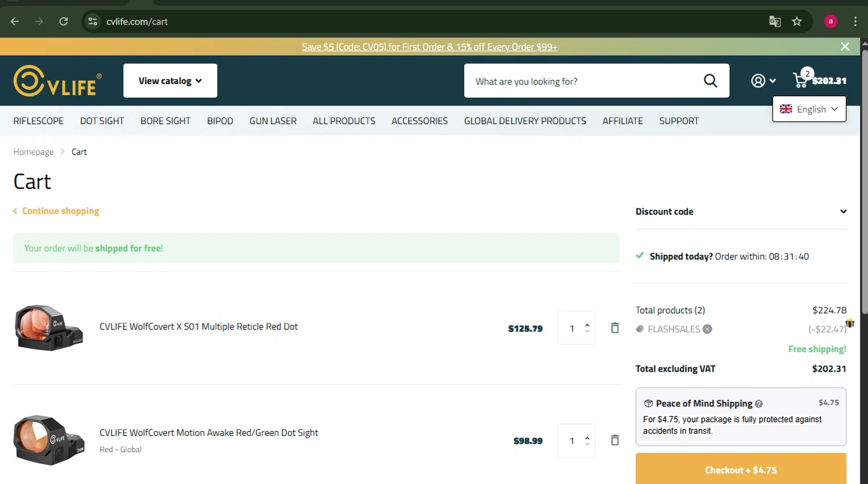Open the BORE SIGHT menu
The width and height of the screenshot is (868, 484).
(165, 121)
